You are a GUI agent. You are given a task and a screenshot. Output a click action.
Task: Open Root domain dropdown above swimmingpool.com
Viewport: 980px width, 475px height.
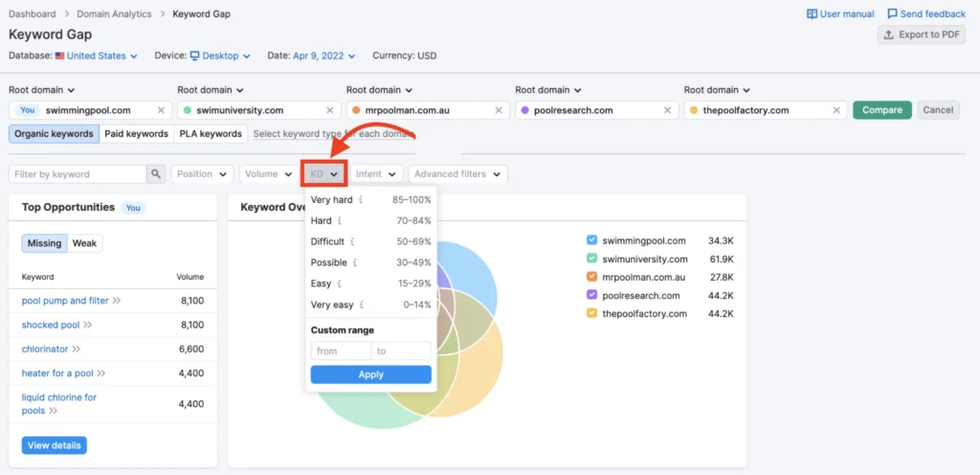(42, 90)
